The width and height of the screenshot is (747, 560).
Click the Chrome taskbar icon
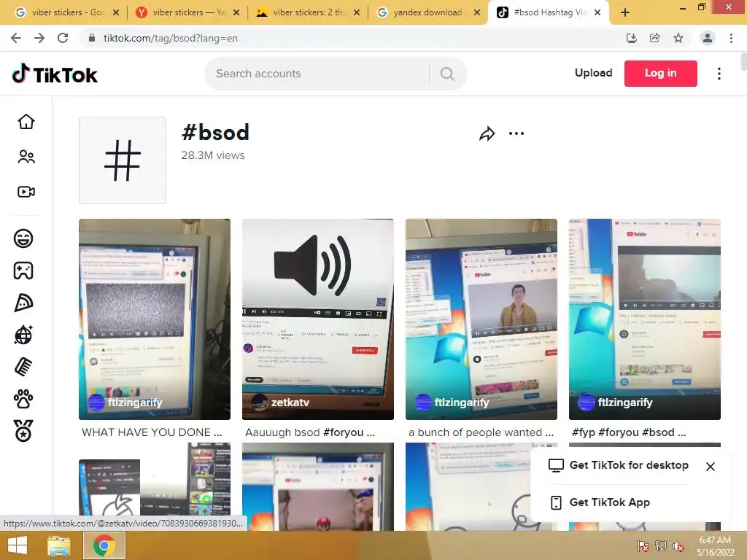[104, 545]
